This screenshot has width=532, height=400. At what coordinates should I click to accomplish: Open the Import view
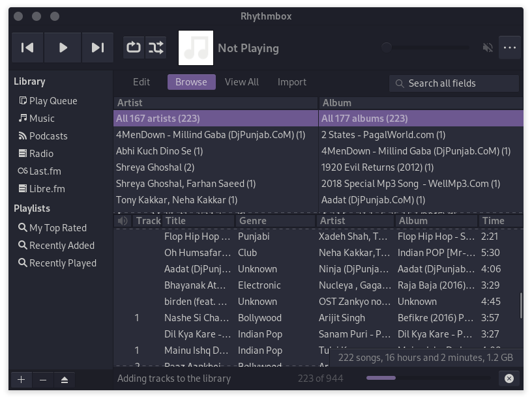tap(291, 81)
